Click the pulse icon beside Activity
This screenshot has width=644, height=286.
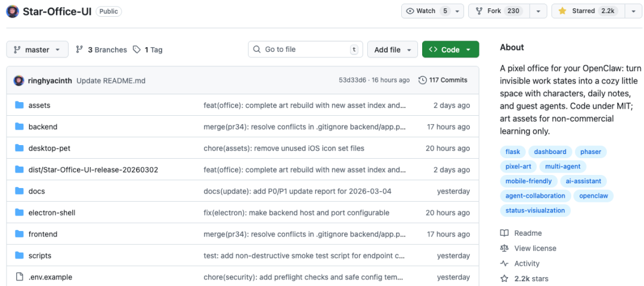coord(504,264)
